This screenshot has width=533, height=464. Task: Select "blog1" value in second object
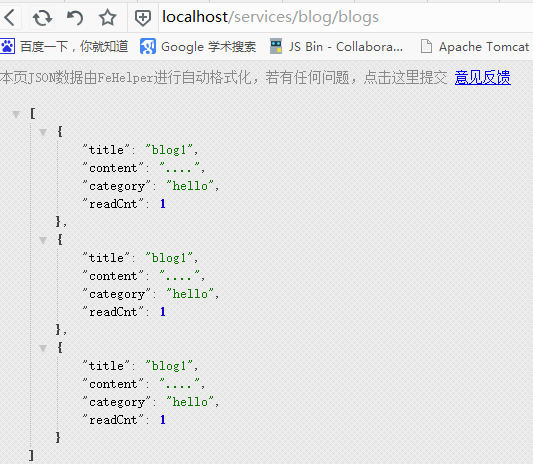[169, 258]
